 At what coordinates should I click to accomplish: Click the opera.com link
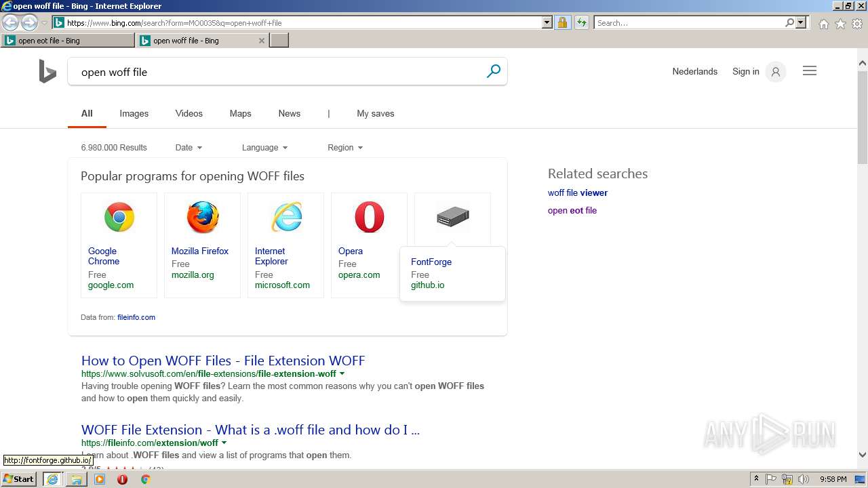point(359,274)
